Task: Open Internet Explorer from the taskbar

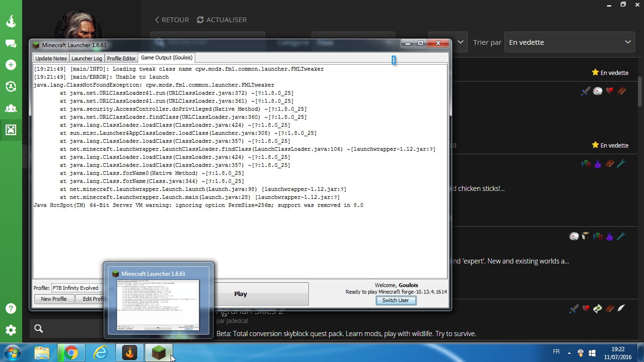Action: (100, 353)
